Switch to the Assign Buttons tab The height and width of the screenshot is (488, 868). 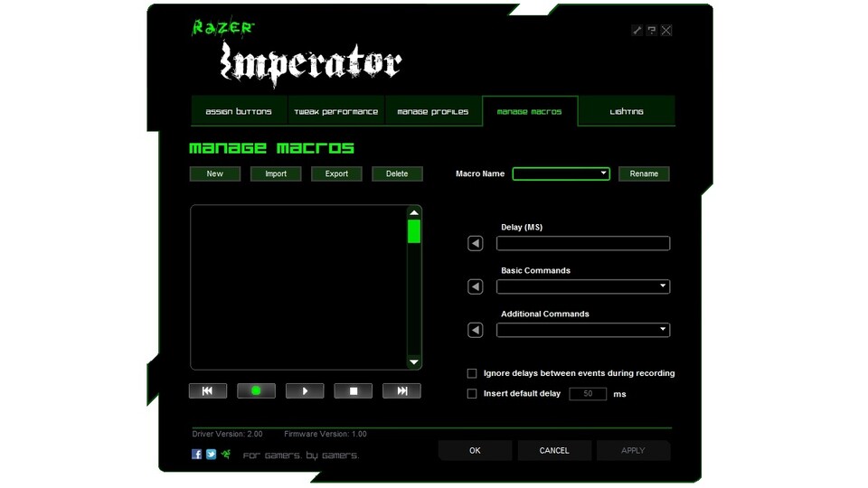click(239, 112)
